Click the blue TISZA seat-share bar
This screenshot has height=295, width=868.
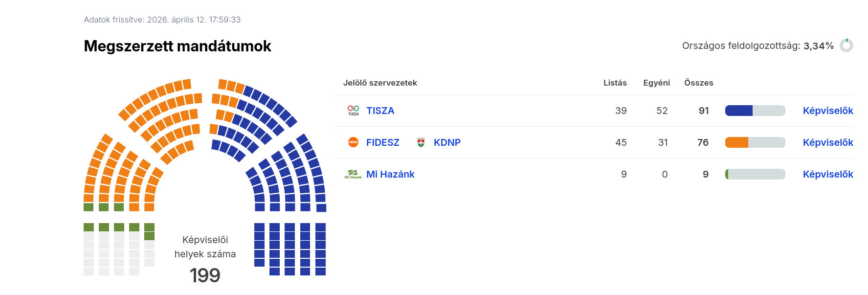[738, 111]
